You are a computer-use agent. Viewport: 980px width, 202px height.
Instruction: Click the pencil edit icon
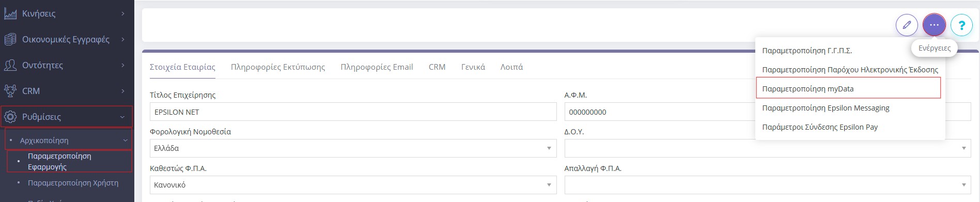click(x=907, y=25)
